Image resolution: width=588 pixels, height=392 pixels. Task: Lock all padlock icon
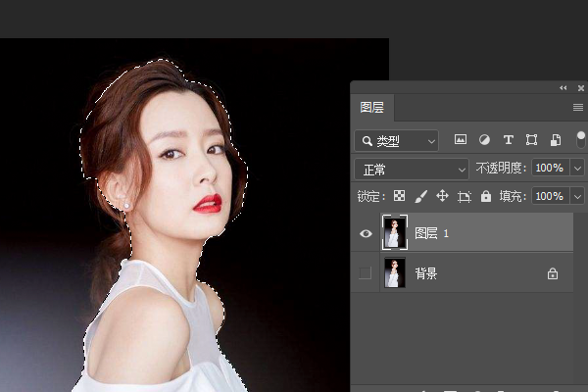click(x=486, y=196)
